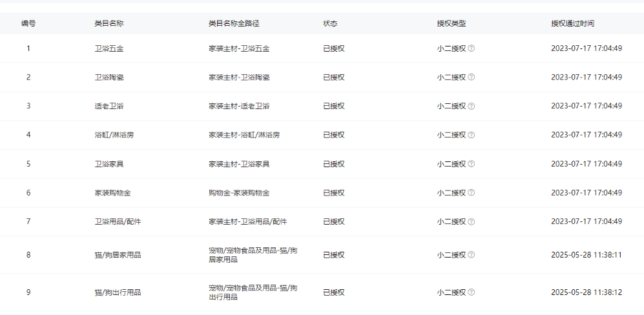Click 已授权 status in row 1
644x315 pixels.
click(333, 48)
